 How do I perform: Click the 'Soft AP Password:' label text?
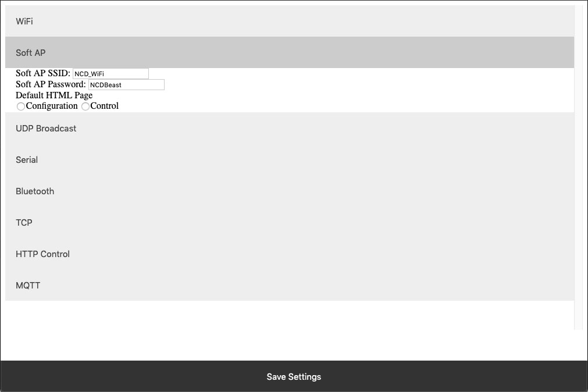click(x=51, y=84)
